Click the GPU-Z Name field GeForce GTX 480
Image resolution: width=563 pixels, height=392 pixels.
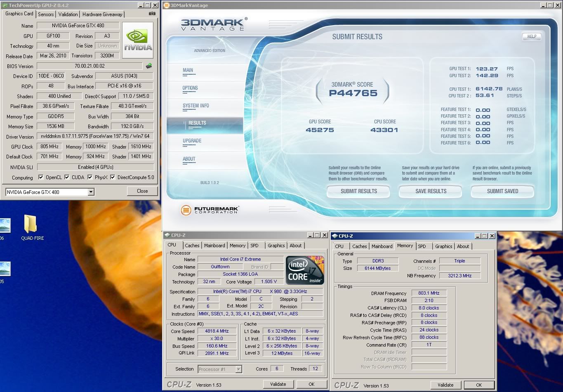78,26
